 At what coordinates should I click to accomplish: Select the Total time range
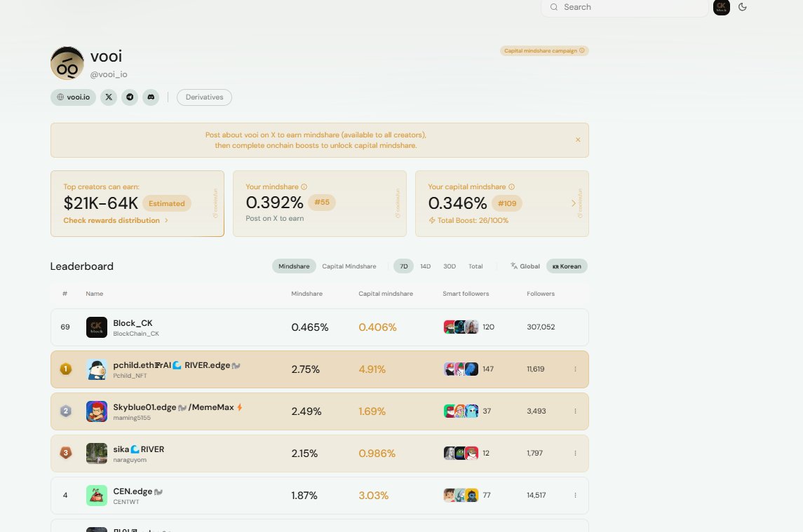475,266
